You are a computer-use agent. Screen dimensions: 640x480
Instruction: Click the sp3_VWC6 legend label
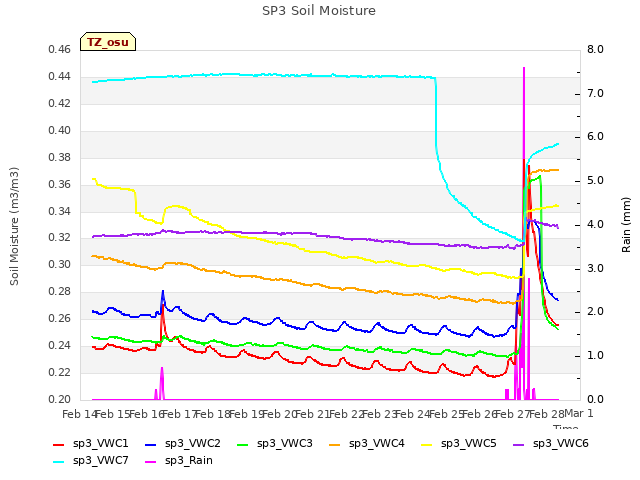point(560,443)
